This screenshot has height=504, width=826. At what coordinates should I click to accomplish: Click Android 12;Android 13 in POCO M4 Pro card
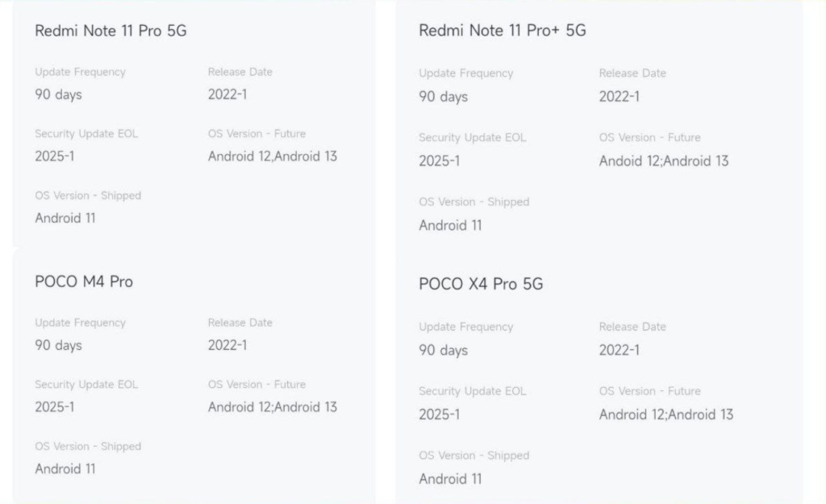click(x=273, y=407)
